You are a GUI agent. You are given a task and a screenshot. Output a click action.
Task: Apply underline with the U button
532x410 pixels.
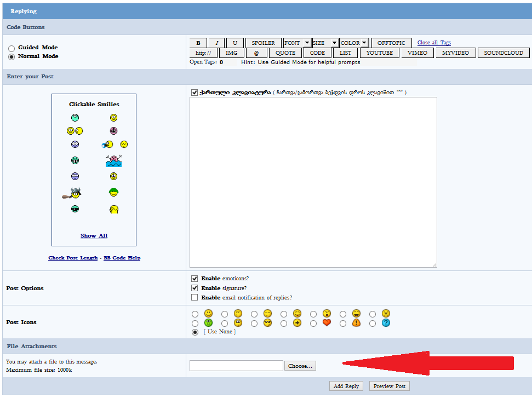(x=235, y=43)
